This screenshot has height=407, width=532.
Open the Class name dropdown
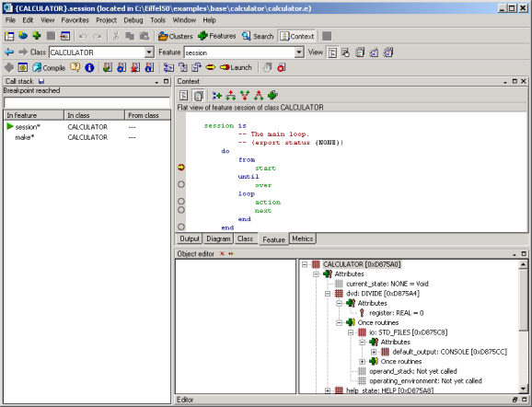(149, 52)
